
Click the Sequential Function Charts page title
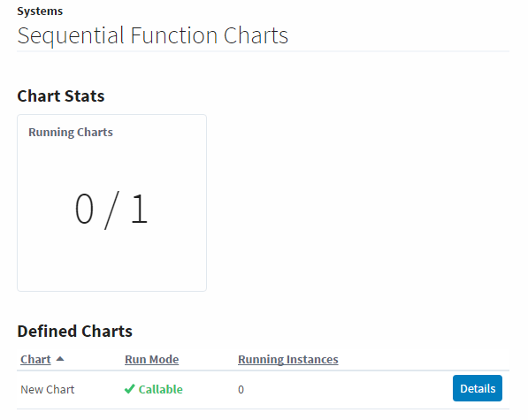tap(153, 36)
